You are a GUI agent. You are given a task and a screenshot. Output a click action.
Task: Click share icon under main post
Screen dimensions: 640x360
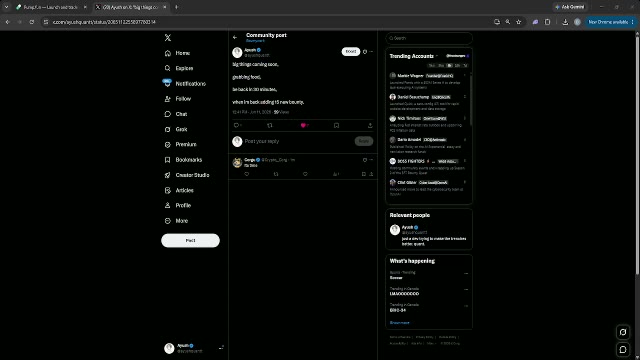click(x=370, y=125)
